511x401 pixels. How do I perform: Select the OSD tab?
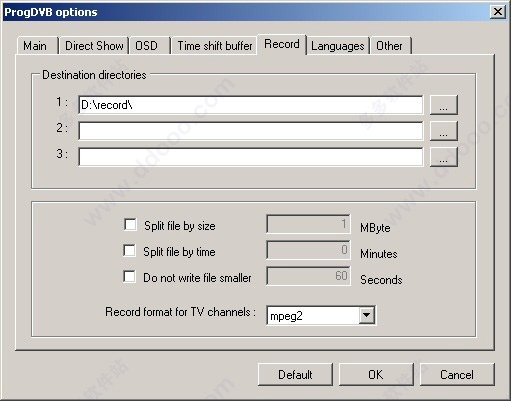point(149,46)
